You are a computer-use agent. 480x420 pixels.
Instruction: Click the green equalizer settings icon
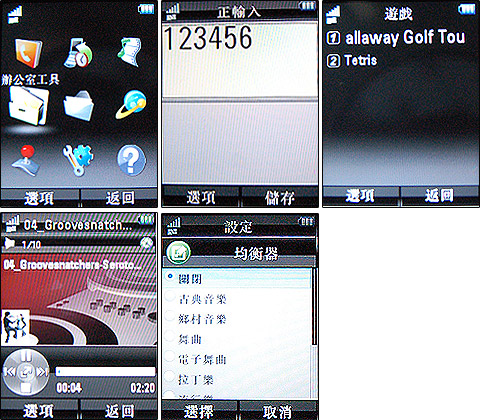point(179,253)
